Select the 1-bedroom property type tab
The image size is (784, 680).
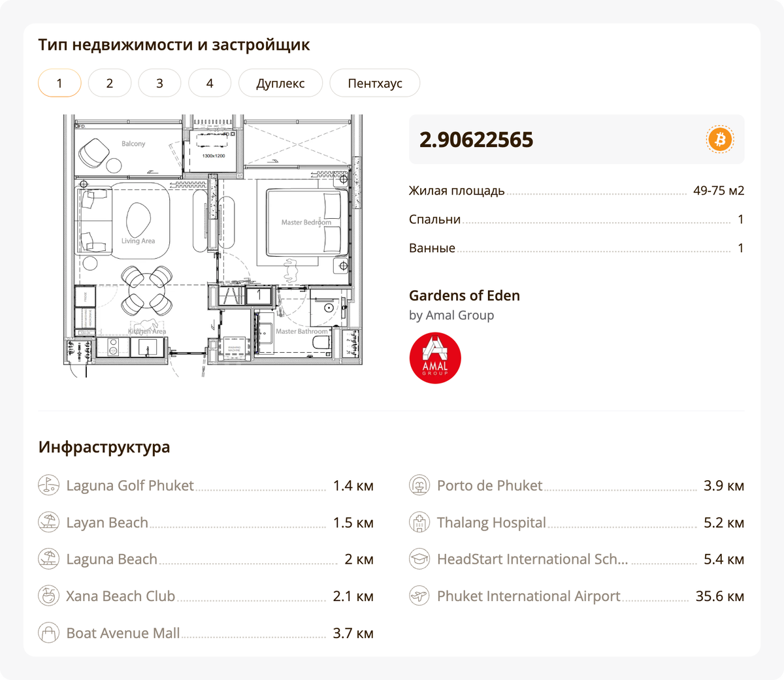[x=59, y=83]
